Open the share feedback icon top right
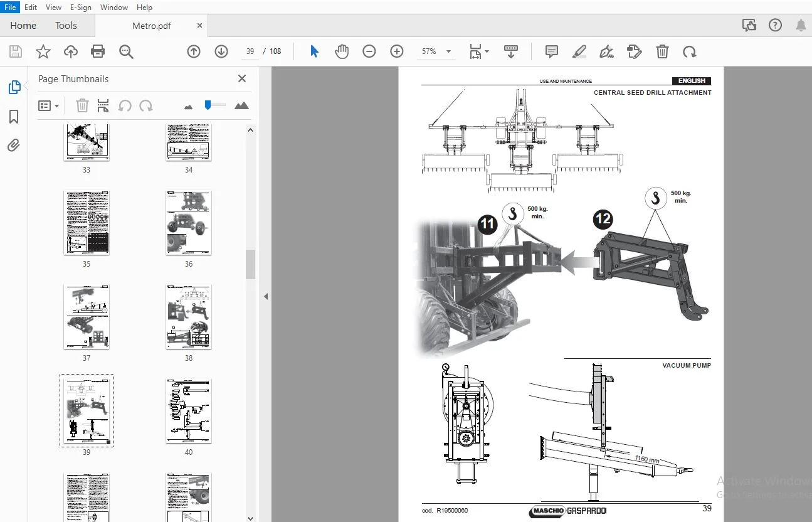 [x=749, y=25]
